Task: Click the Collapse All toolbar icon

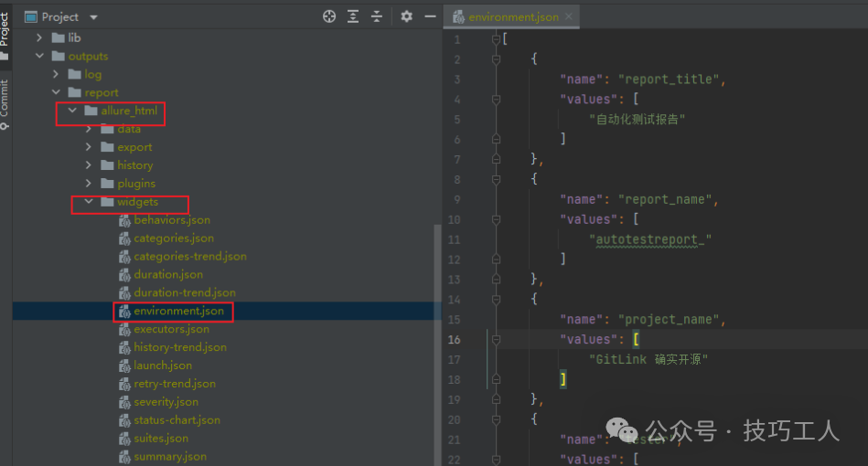Action: coord(377,16)
